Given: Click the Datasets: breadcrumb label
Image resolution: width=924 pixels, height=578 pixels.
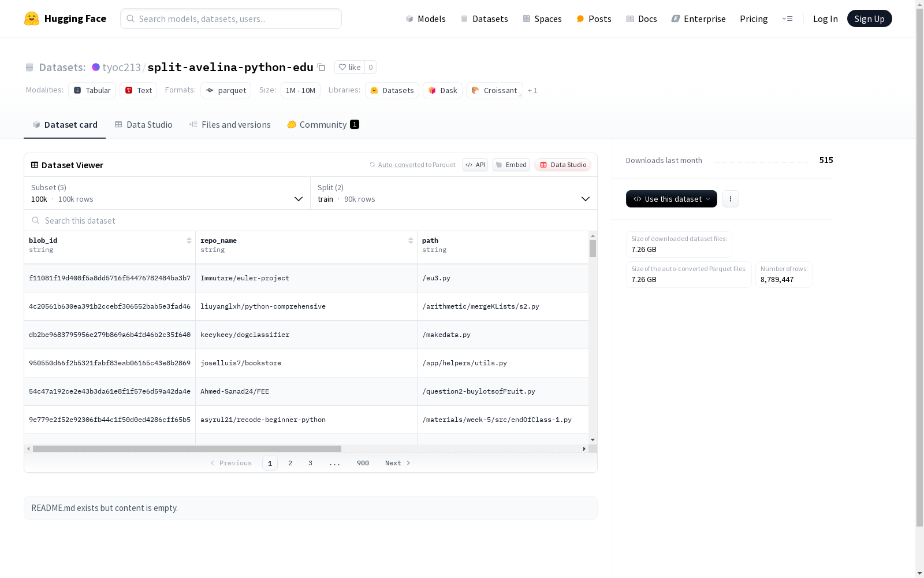Looking at the screenshot, I should coord(62,67).
